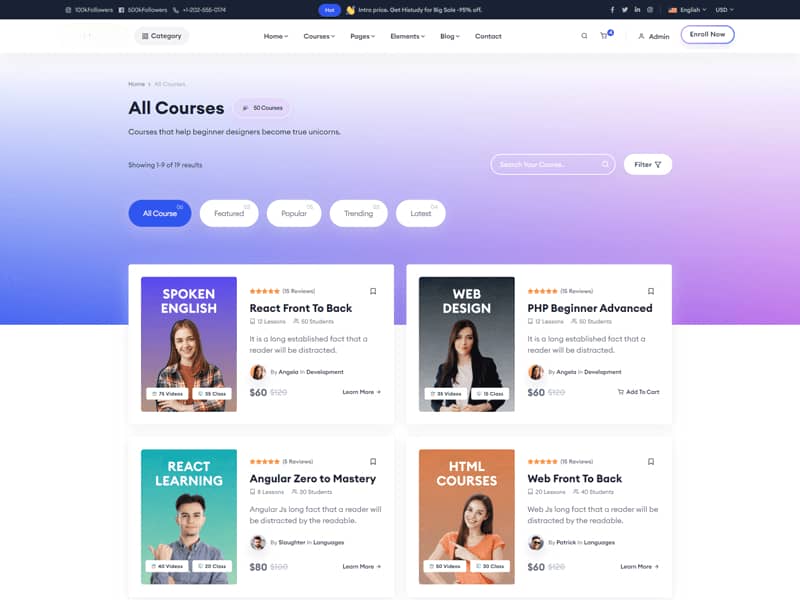800x600 pixels.
Task: Click the LinkedIn icon in top bar
Action: 637,10
